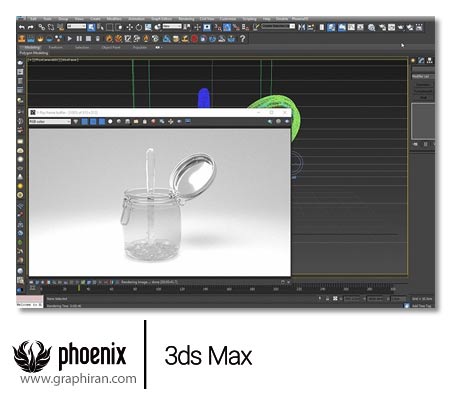The height and width of the screenshot is (394, 450).
Task: Toggle green channel in V-Ray frame buffer
Action: point(93,122)
